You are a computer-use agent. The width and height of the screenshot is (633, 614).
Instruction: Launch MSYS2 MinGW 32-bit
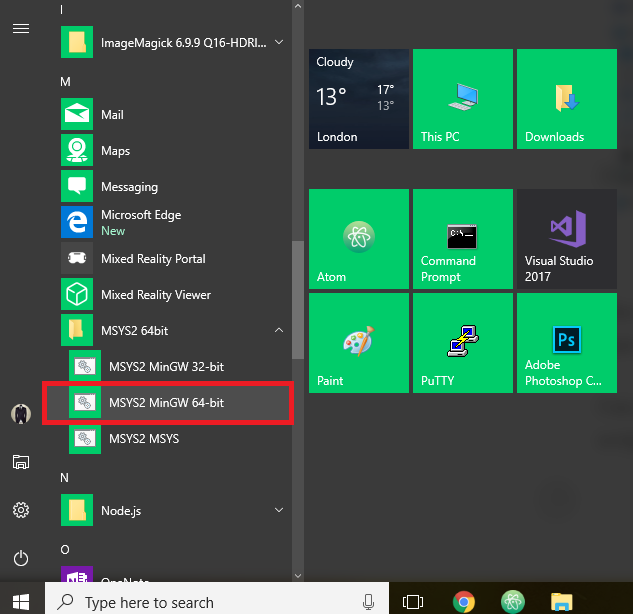point(168,366)
